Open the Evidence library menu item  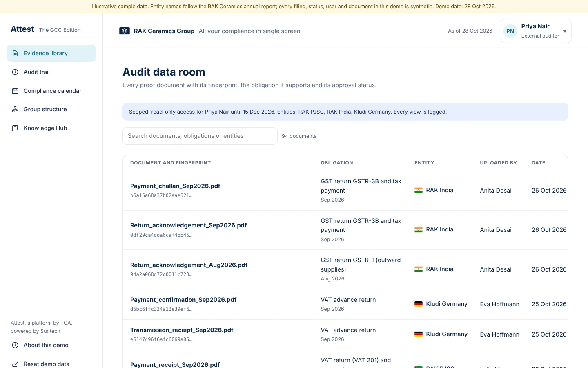tap(51, 53)
